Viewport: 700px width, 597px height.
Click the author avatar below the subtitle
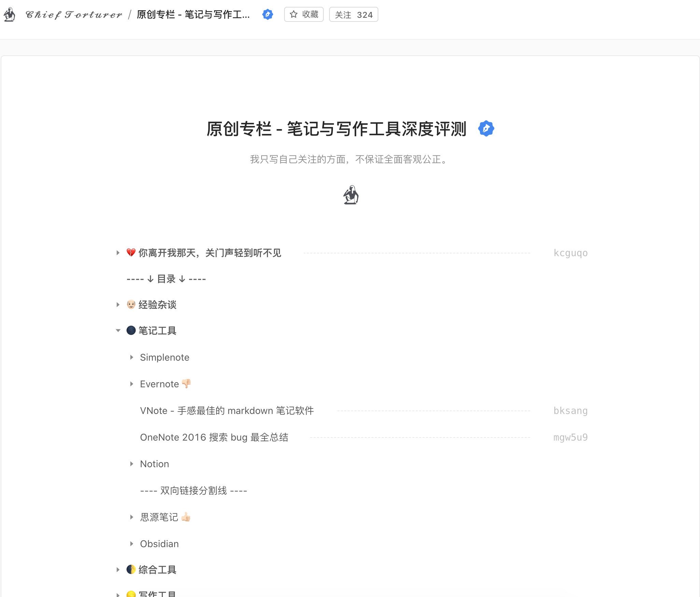coord(351,195)
